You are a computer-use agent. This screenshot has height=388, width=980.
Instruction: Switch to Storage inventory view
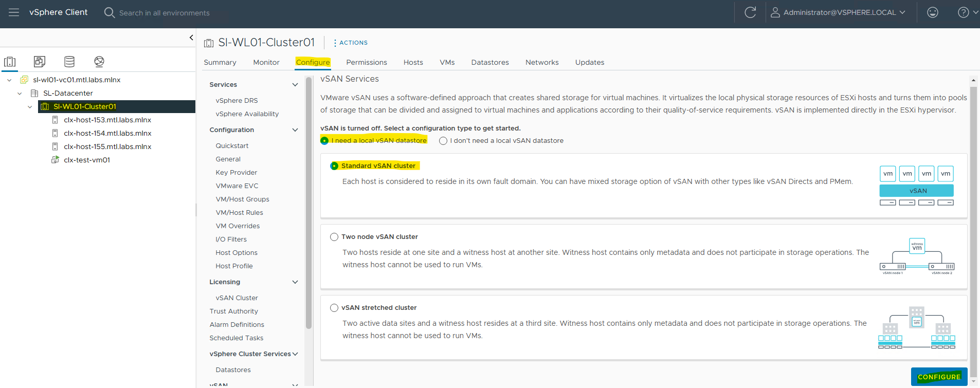pyautogui.click(x=69, y=62)
